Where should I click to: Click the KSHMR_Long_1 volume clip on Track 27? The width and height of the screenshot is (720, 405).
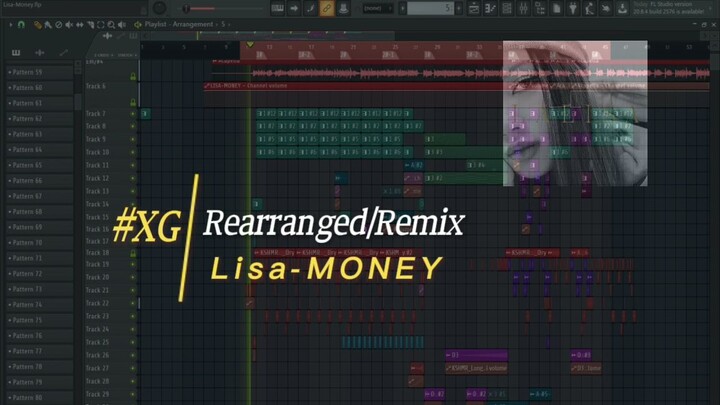476,368
